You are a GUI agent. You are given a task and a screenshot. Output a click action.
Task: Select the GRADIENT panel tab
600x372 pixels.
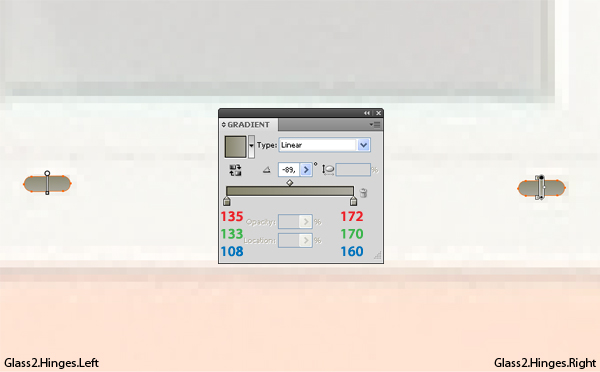(249, 125)
